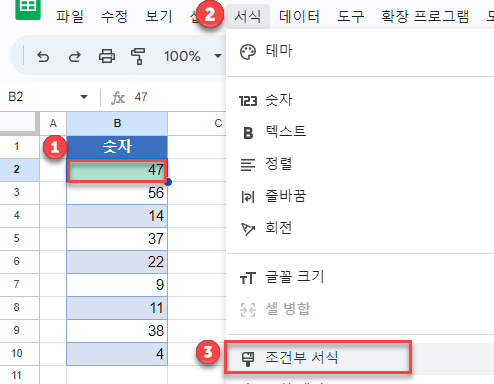494x384 pixels.
Task: Open the 데이터 menu
Action: (299, 16)
